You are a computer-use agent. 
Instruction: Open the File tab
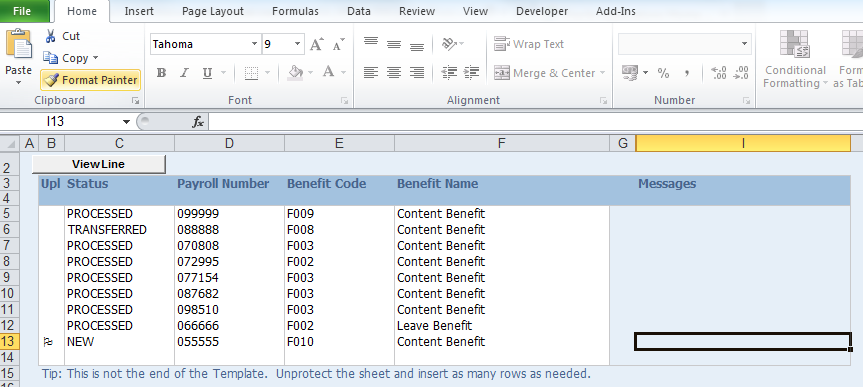pyautogui.click(x=22, y=11)
